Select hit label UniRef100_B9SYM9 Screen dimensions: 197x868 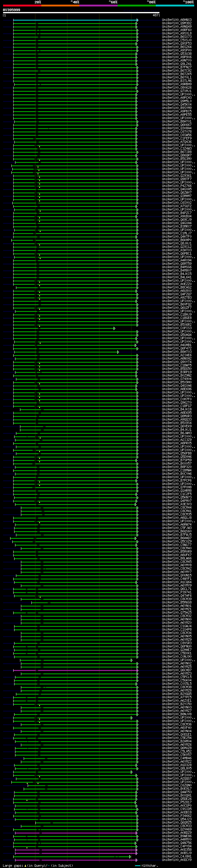click(177, 108)
